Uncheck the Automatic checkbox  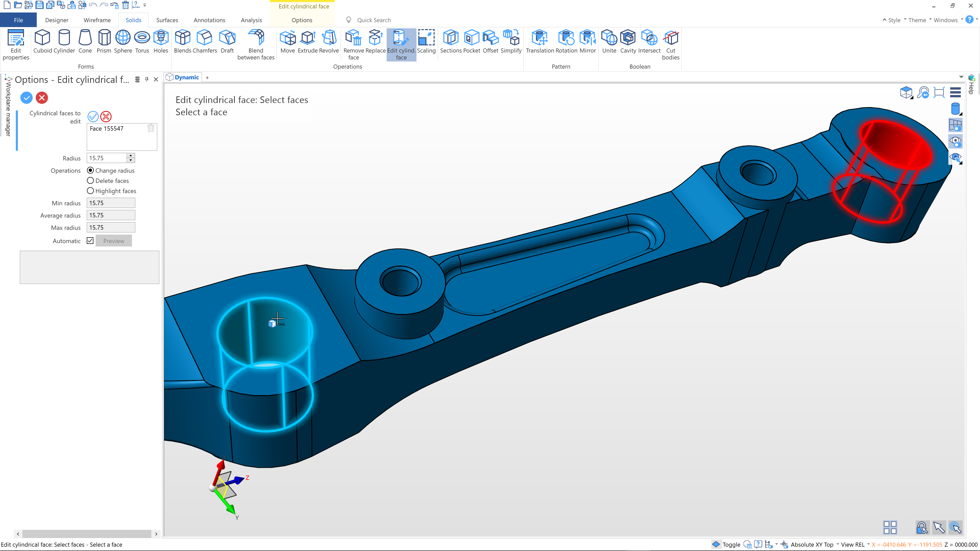(90, 241)
